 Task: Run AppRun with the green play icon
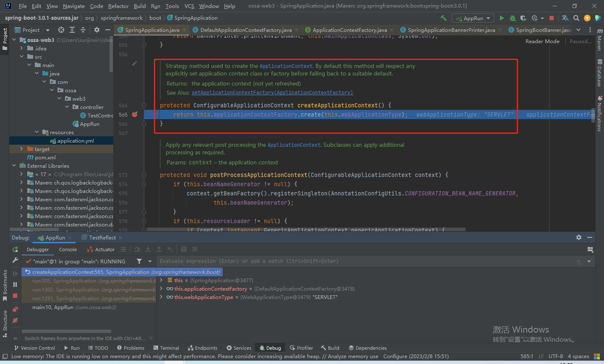tap(502, 18)
